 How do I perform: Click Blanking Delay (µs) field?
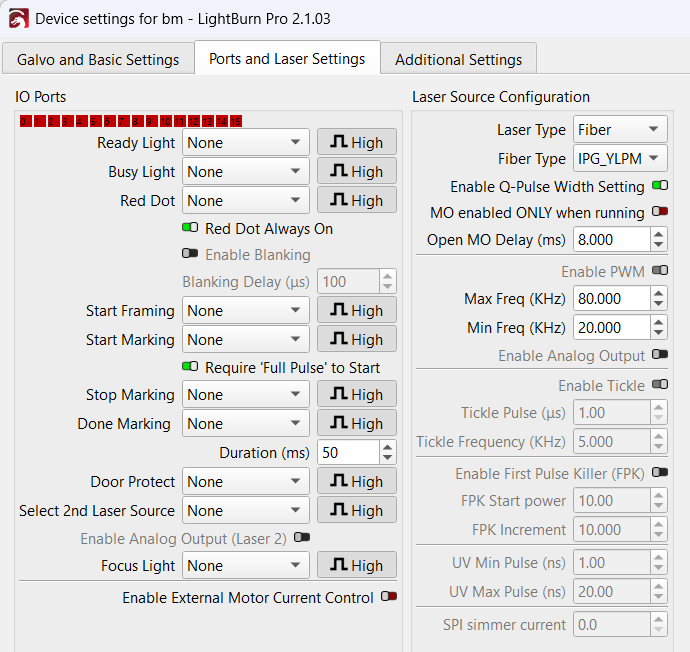point(348,281)
